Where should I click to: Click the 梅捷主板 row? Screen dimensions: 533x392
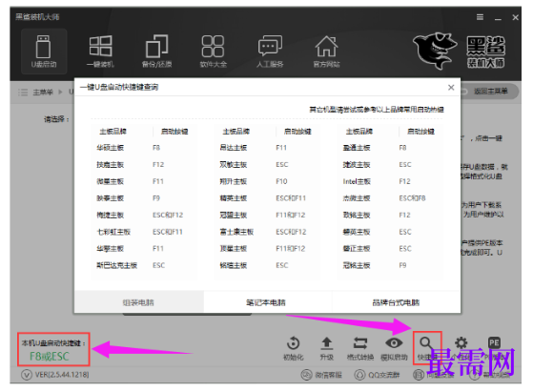(143, 215)
